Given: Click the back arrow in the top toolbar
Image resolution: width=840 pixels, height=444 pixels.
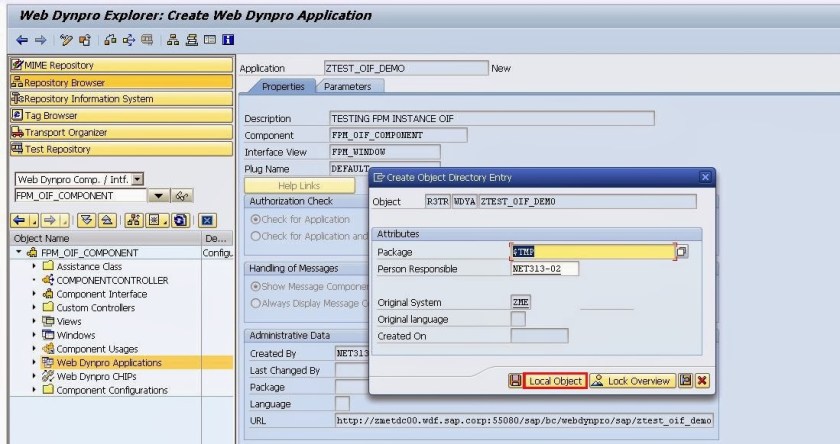Looking at the screenshot, I should pos(21,41).
